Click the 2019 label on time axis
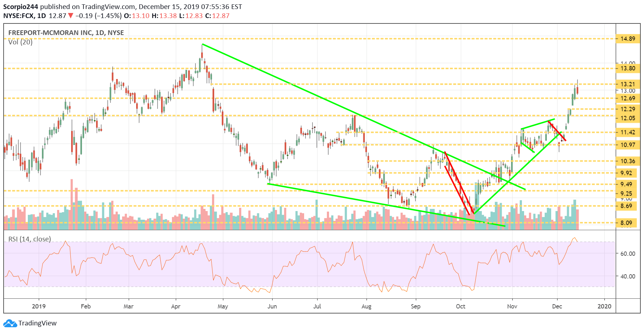The width and height of the screenshot is (644, 333). tap(39, 306)
